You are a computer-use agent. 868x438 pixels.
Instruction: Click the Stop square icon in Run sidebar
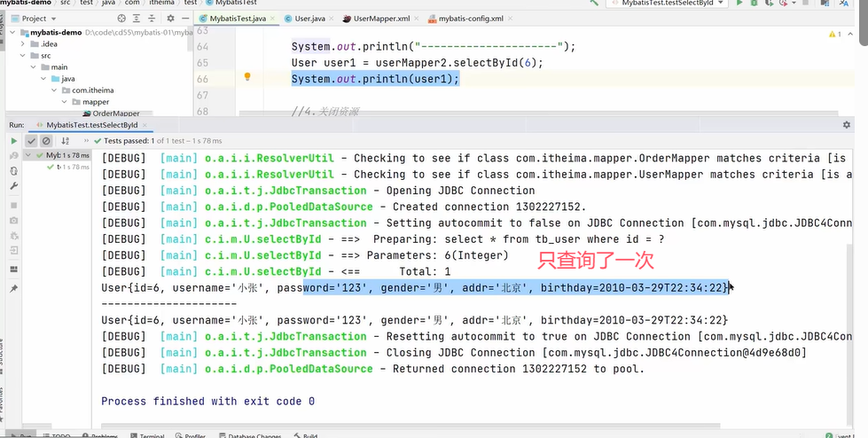(14, 206)
